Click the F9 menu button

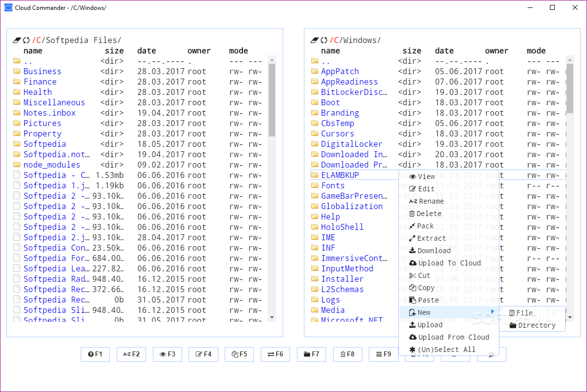tap(384, 354)
